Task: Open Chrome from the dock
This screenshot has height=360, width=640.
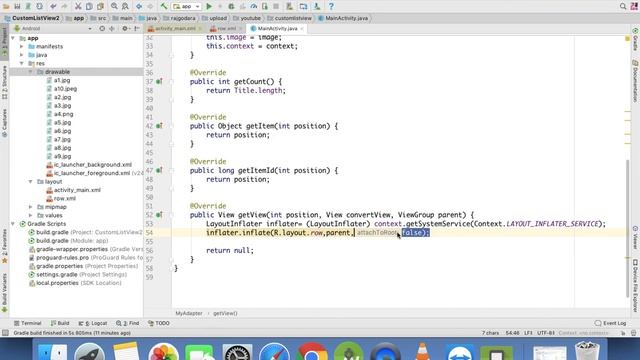Action: (311, 351)
